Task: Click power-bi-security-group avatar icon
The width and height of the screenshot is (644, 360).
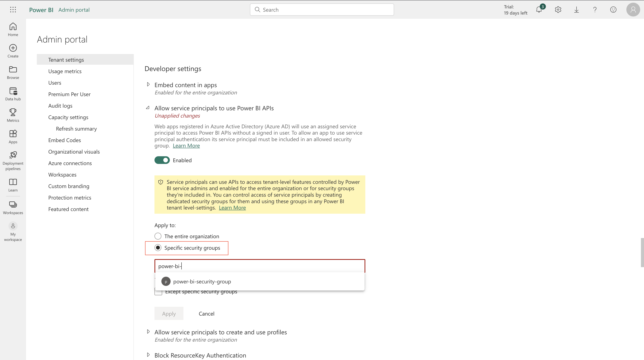Action: [x=166, y=281]
